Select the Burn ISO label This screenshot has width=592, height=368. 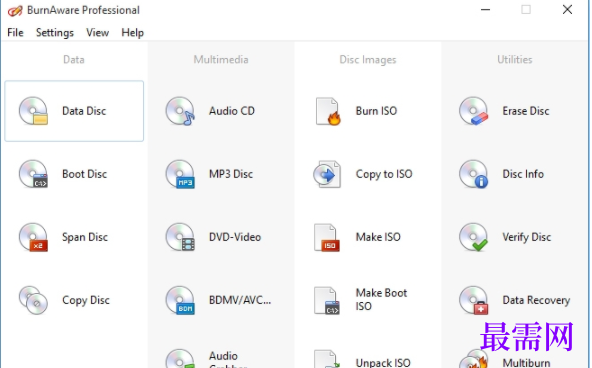[376, 111]
